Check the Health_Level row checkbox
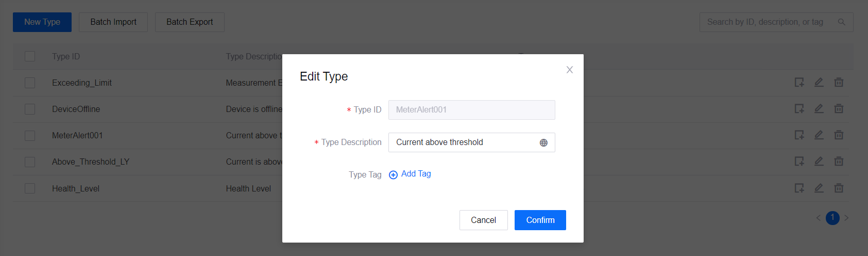868x256 pixels. pos(30,188)
